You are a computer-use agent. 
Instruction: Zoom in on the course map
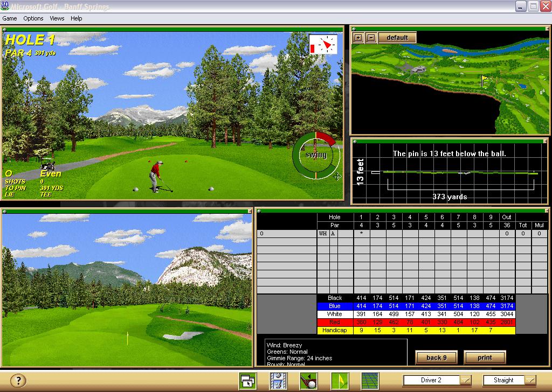(358, 38)
